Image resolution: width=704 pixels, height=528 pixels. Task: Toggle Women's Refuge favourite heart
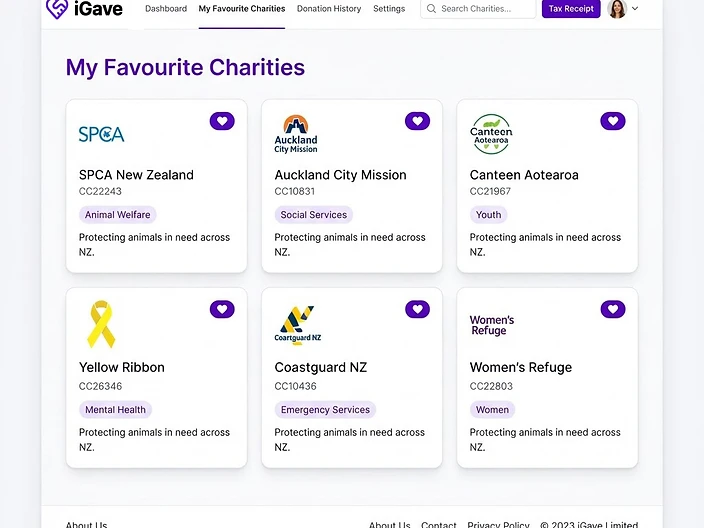(613, 309)
